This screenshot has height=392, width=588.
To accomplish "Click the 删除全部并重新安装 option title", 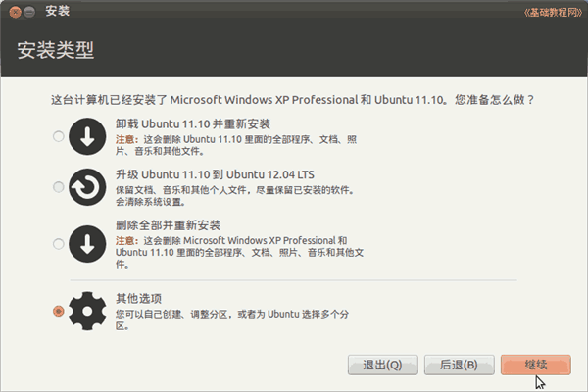I will tap(168, 225).
